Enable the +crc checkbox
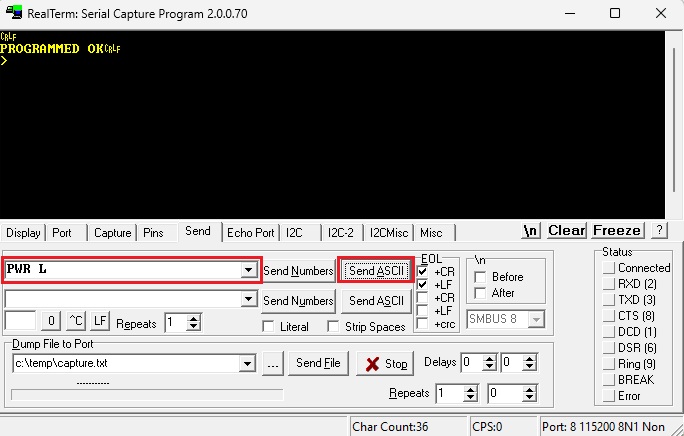Screen dimensions: 684x436 click(422, 324)
